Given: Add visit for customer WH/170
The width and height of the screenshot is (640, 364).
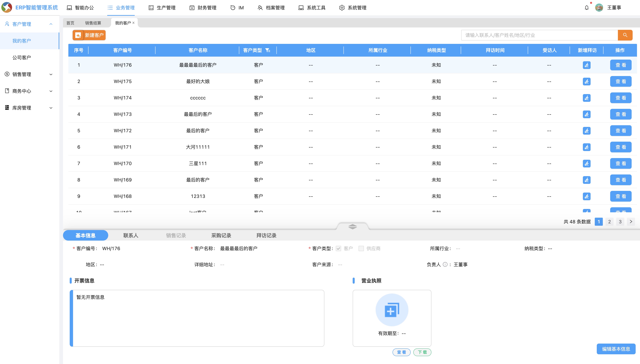Looking at the screenshot, I should (x=587, y=164).
